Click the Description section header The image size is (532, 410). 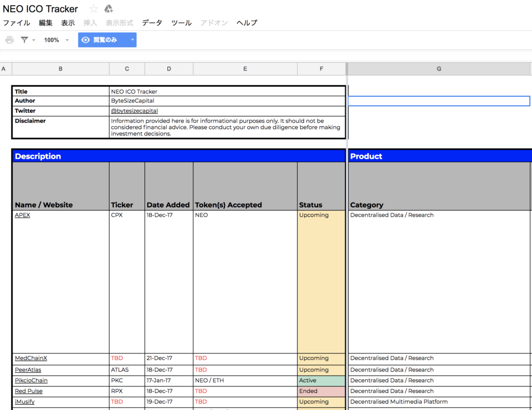[179, 156]
